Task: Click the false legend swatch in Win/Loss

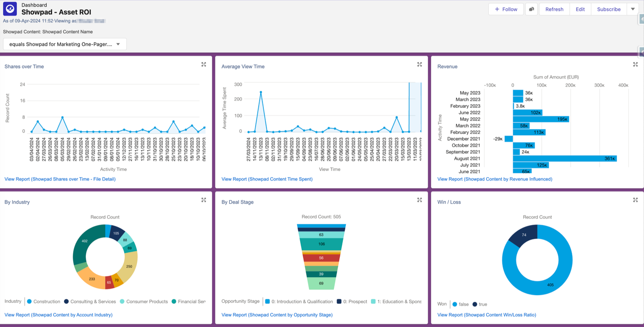Action: tap(454, 304)
